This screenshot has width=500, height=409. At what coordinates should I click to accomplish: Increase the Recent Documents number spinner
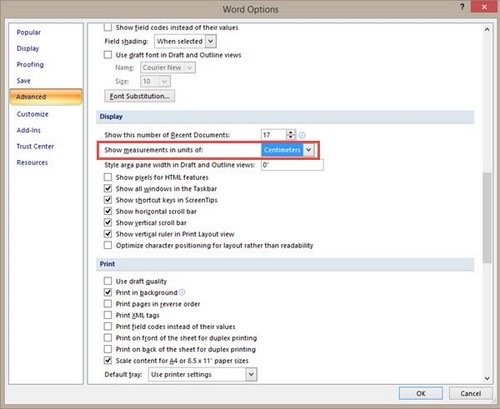(291, 132)
